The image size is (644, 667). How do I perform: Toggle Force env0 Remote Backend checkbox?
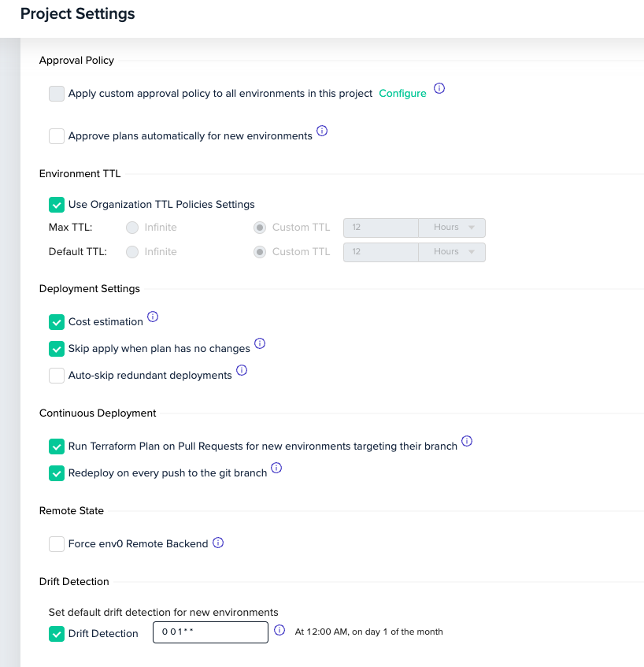click(x=57, y=544)
